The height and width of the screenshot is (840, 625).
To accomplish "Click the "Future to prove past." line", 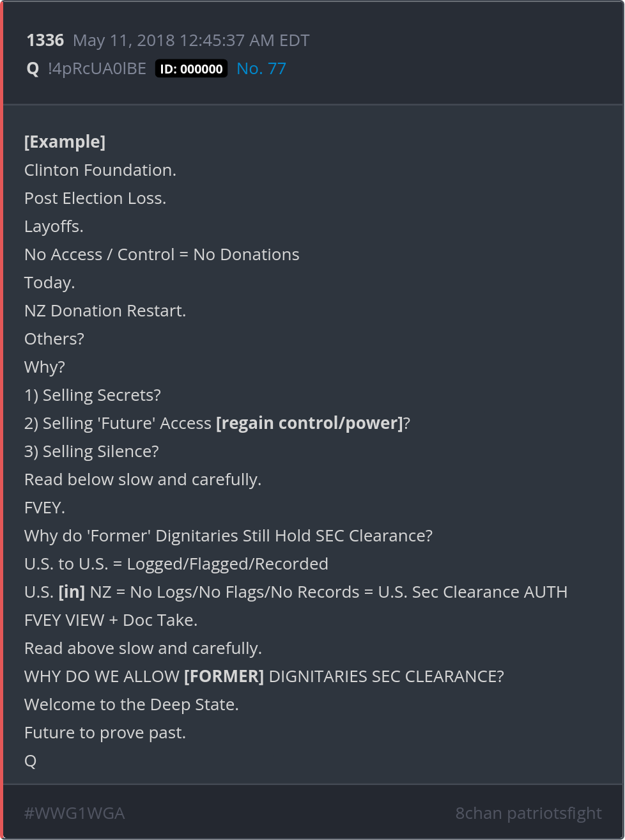I will pyautogui.click(x=105, y=733).
